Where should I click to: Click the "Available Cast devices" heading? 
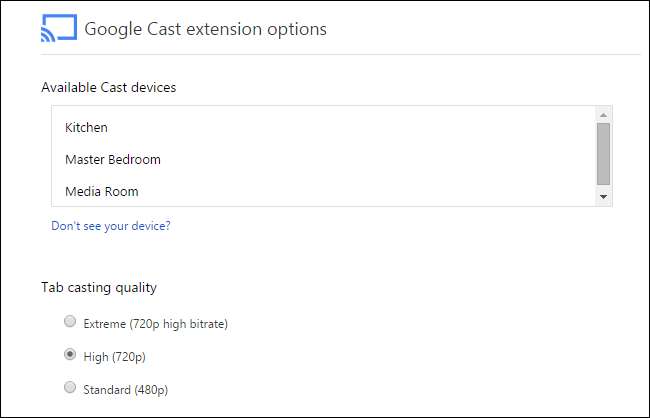[108, 88]
